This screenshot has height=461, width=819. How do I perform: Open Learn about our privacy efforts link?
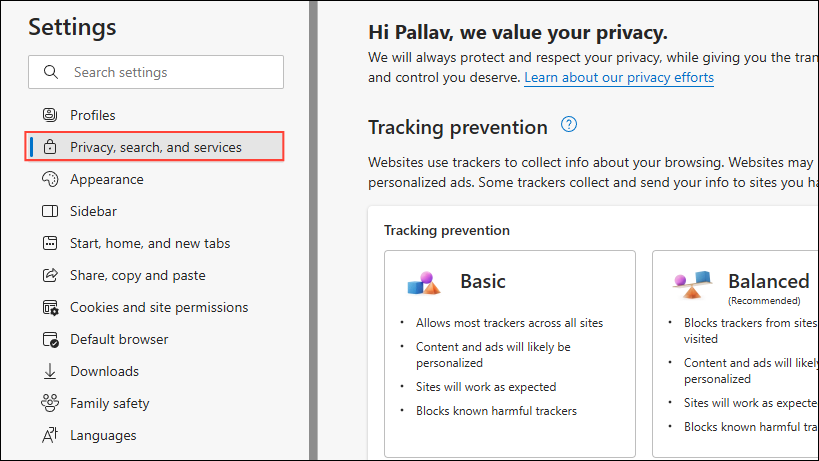(618, 77)
